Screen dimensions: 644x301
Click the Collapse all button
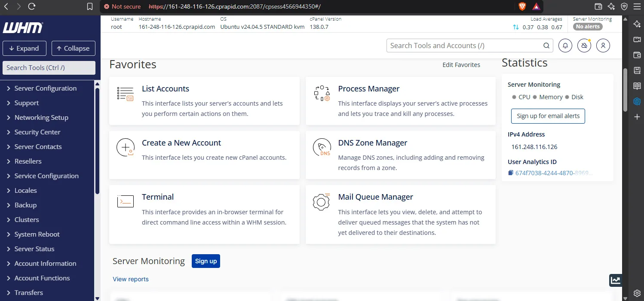point(74,49)
